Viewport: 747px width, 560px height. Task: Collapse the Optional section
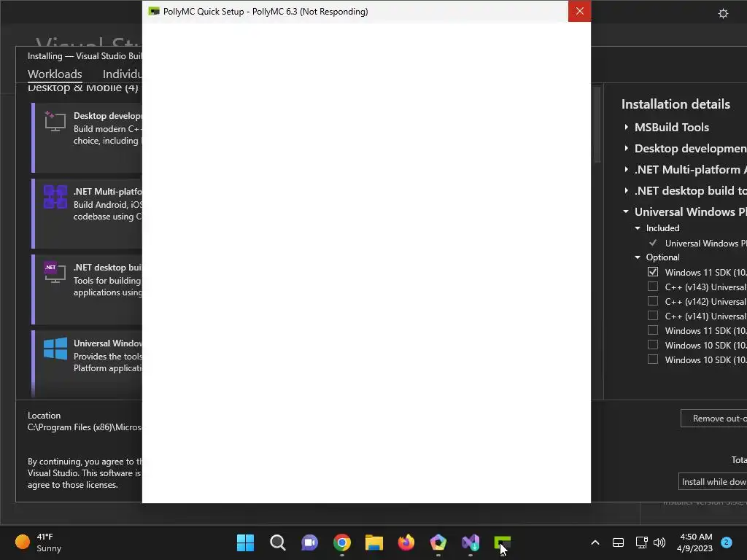point(638,257)
